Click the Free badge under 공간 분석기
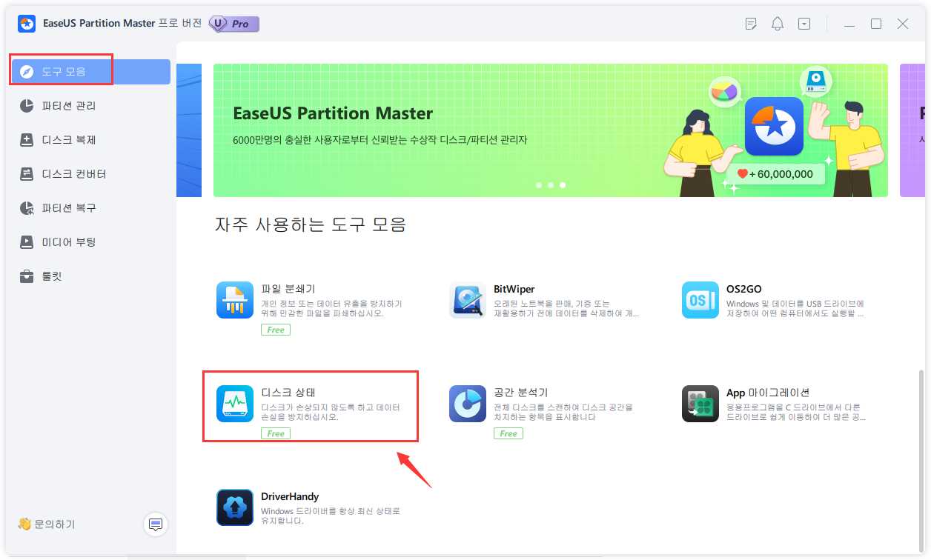Screen dimensions: 931x560 508,433
